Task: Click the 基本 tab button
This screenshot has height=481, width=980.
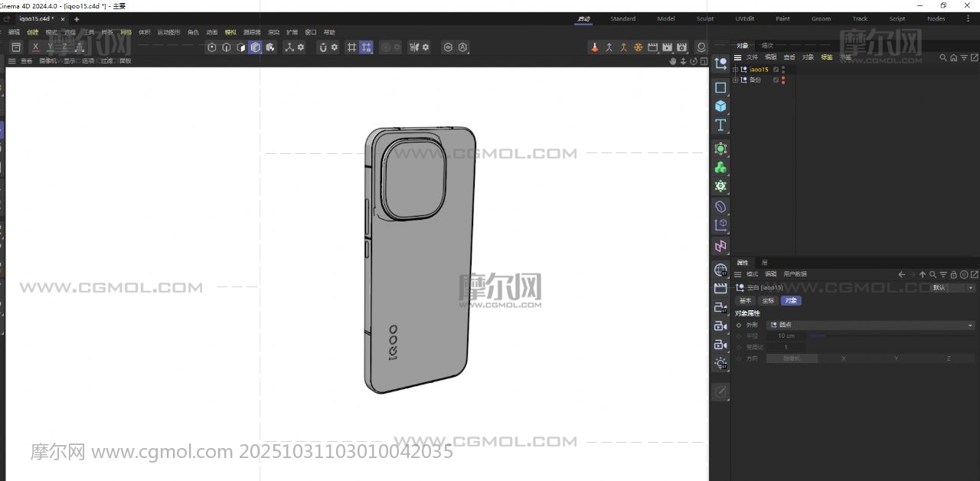Action: (x=745, y=301)
